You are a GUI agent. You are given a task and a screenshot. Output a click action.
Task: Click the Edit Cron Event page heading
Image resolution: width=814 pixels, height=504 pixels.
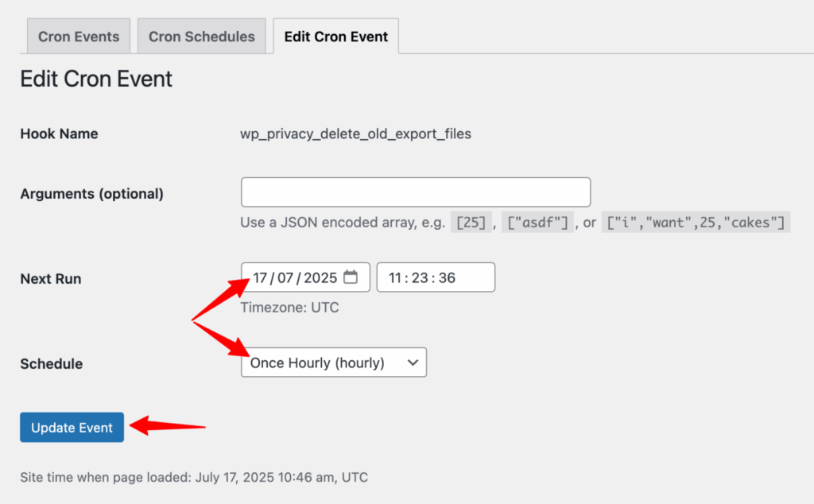(95, 79)
